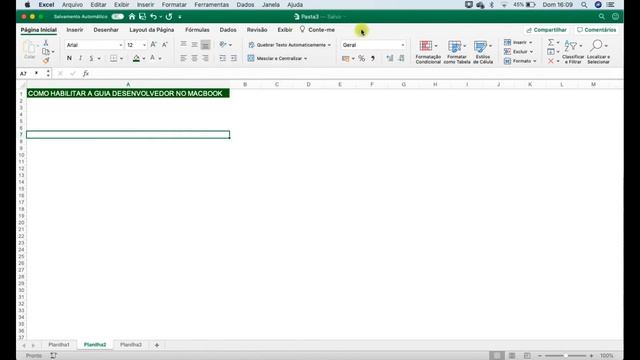This screenshot has width=640, height=360.
Task: Decrease indent of cell content
Action: coord(222,58)
